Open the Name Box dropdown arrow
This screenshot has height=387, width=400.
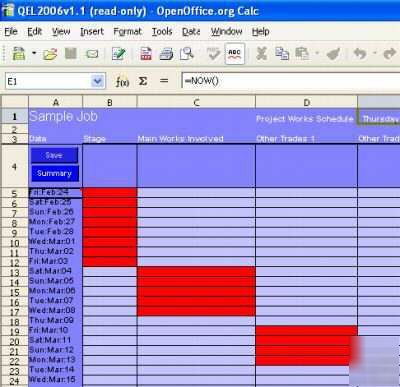tap(98, 81)
